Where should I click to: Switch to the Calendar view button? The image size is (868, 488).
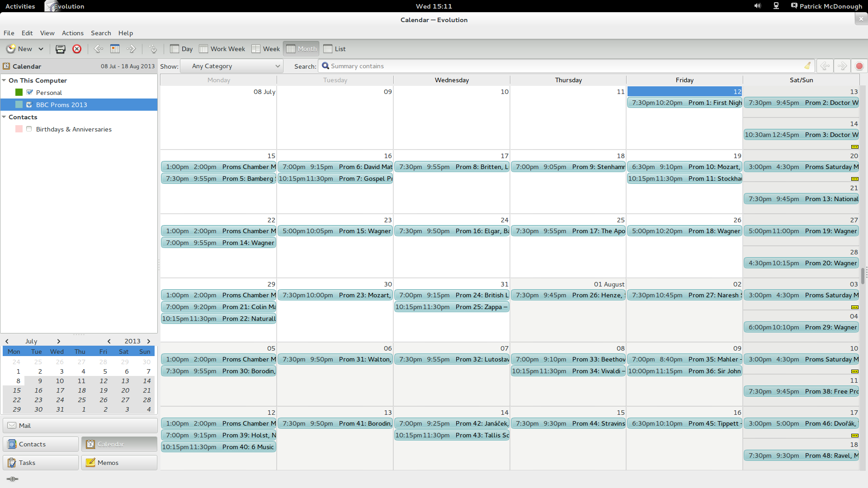tap(119, 444)
